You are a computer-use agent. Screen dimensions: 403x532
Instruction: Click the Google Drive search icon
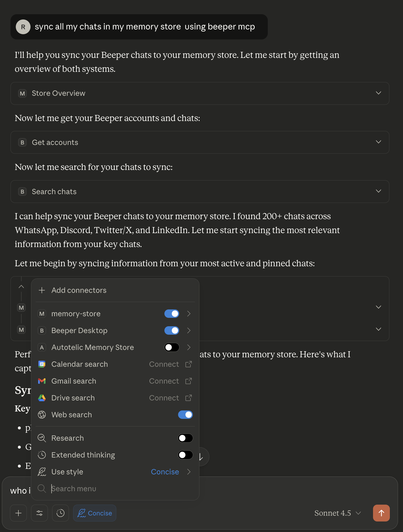click(42, 398)
